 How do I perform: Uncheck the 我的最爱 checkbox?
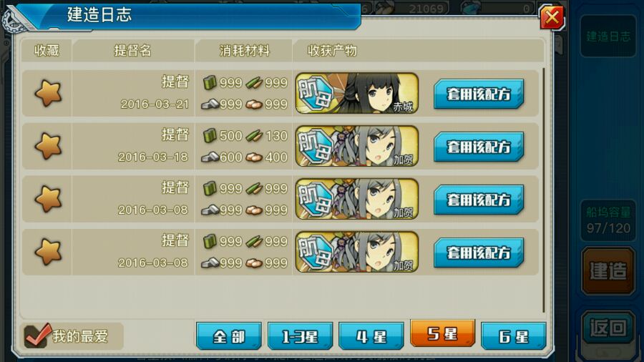tap(37, 336)
